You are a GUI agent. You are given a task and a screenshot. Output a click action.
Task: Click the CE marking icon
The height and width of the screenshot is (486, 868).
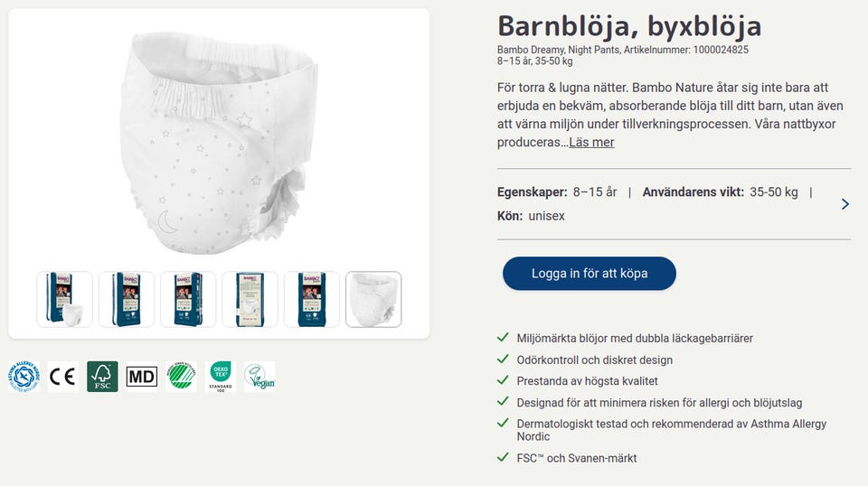(62, 377)
